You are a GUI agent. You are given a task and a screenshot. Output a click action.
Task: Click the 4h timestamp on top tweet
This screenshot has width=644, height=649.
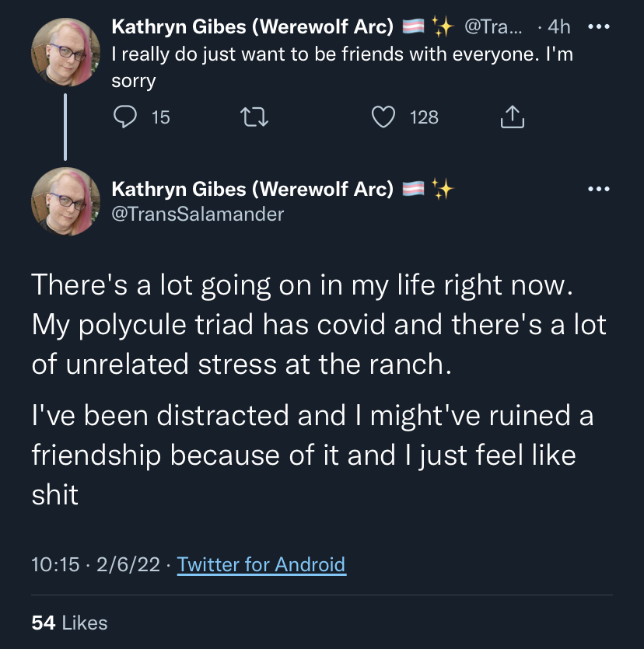tap(558, 27)
